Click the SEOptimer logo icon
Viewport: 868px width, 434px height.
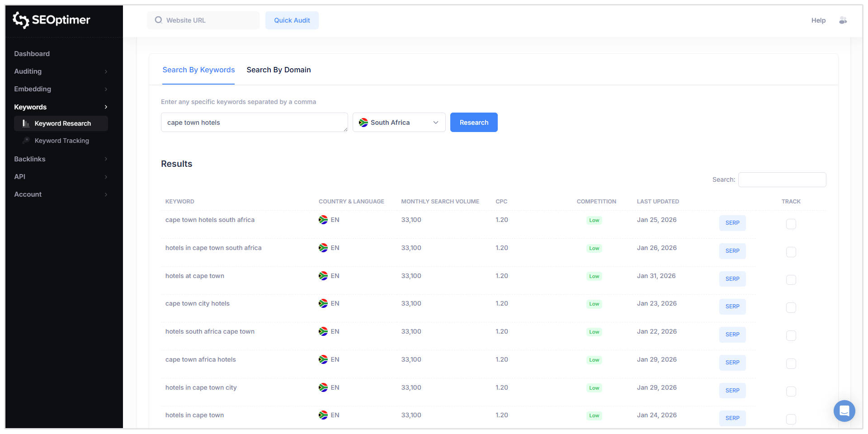(x=21, y=20)
